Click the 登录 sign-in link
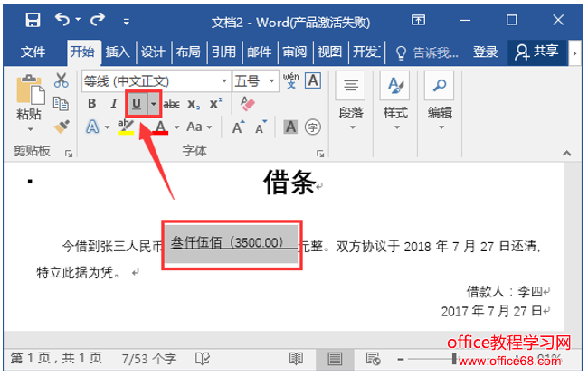588x376 pixels. point(485,52)
